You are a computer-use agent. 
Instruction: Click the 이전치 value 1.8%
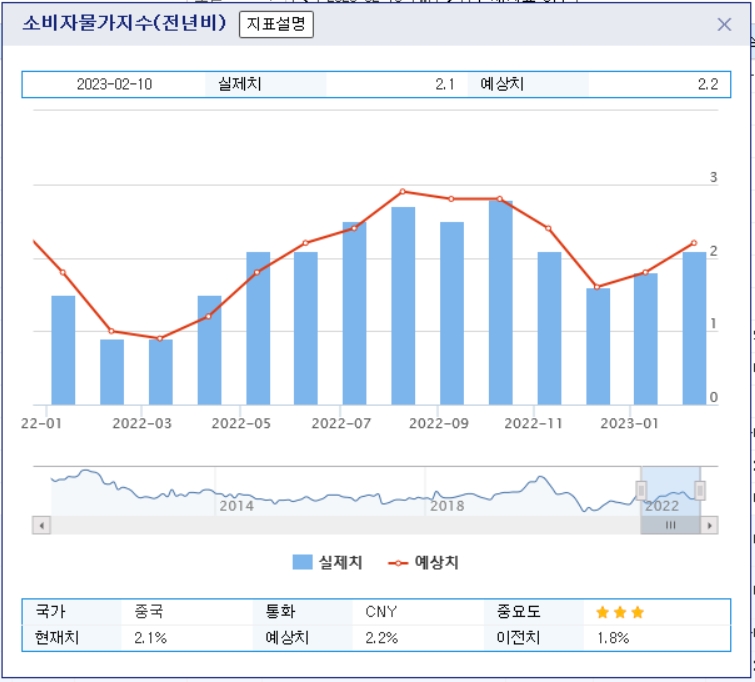(613, 638)
